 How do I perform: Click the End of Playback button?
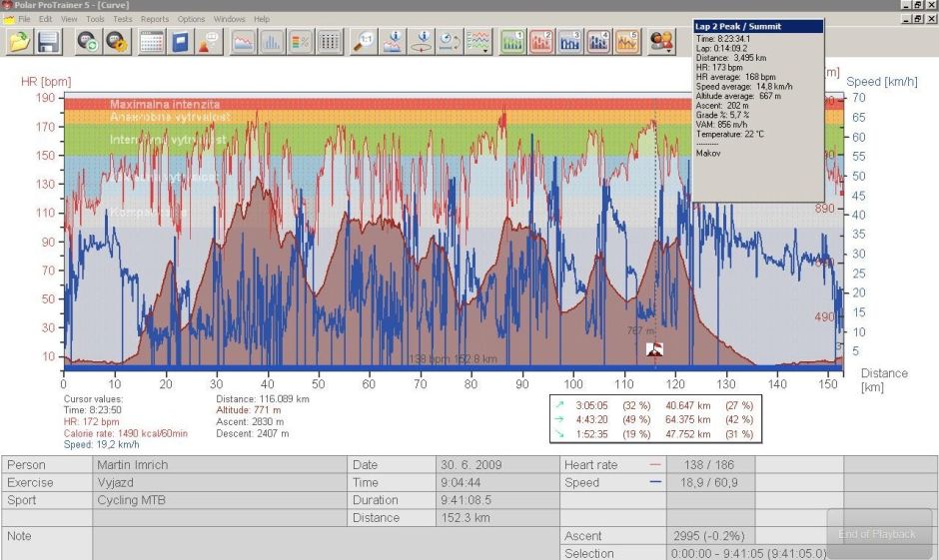point(878,534)
